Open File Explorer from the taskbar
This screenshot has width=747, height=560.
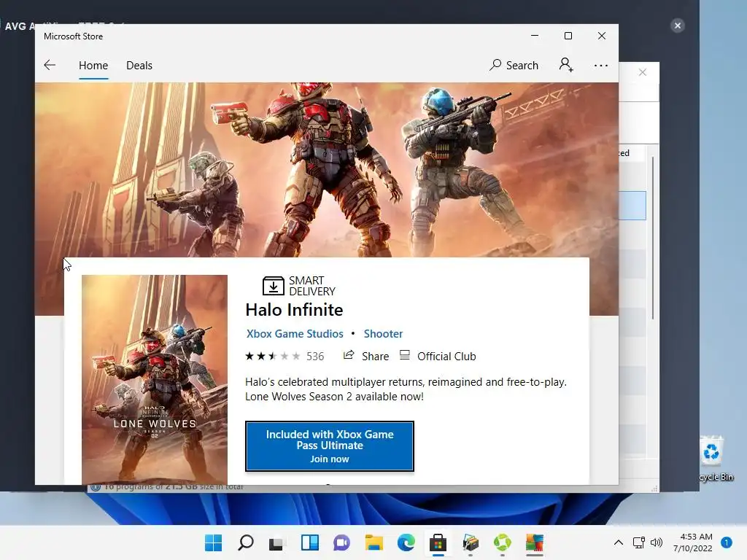pyautogui.click(x=374, y=542)
